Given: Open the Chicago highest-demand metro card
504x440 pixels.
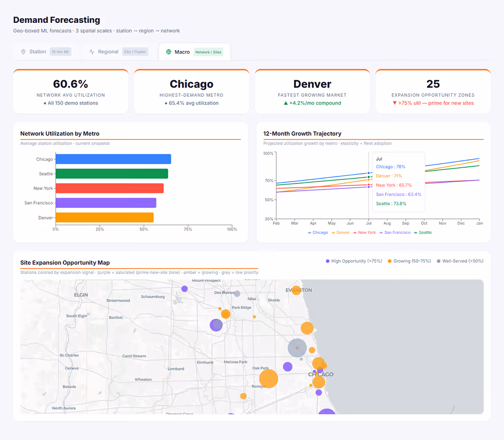Looking at the screenshot, I should [192, 91].
